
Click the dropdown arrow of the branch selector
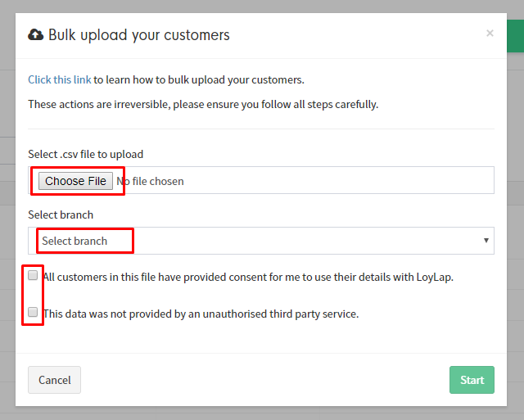pyautogui.click(x=486, y=240)
